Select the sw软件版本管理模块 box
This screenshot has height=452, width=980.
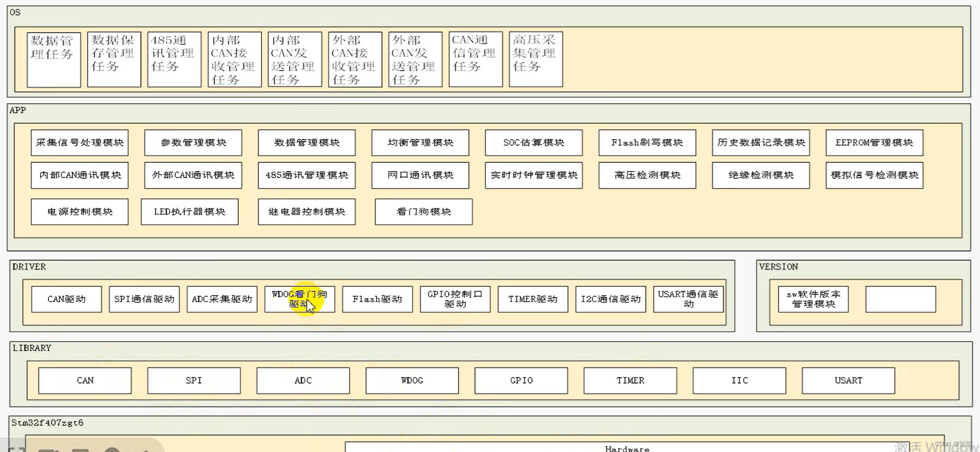814,299
